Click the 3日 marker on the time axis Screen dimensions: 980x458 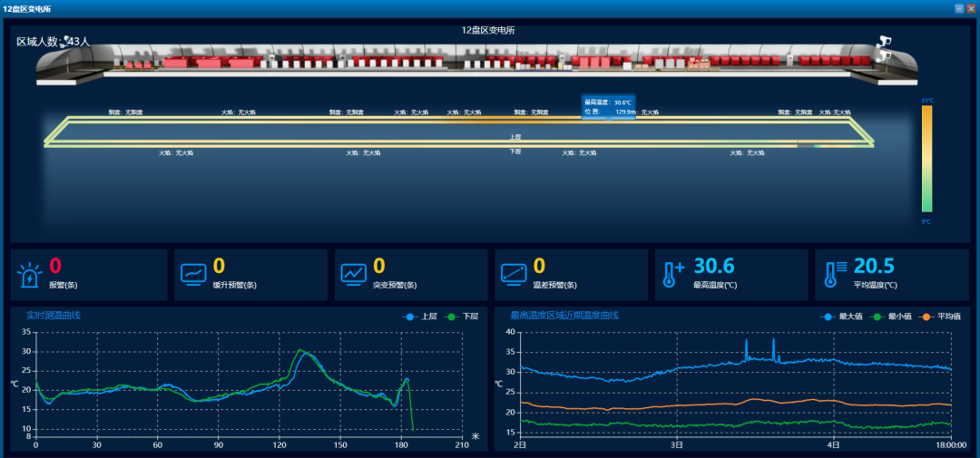677,445
